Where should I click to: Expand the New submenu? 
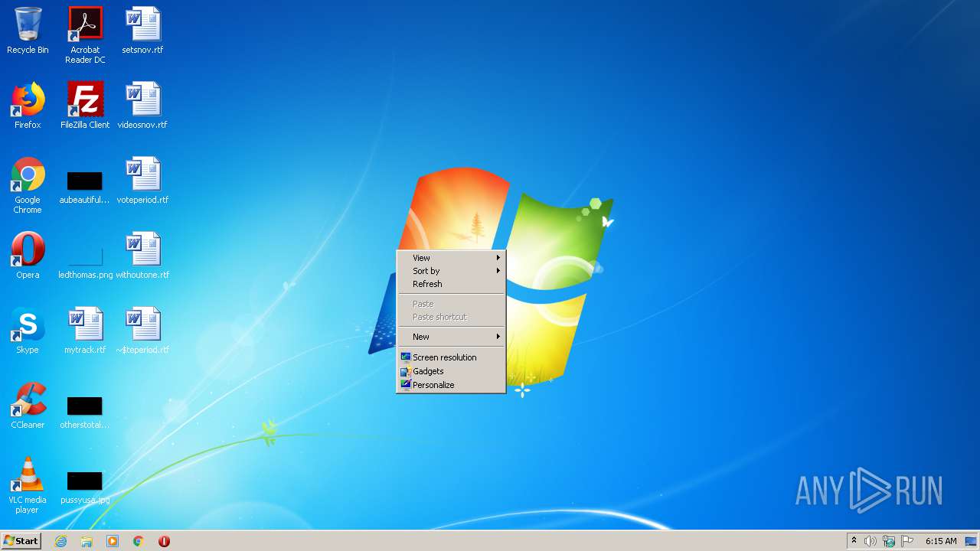(451, 337)
